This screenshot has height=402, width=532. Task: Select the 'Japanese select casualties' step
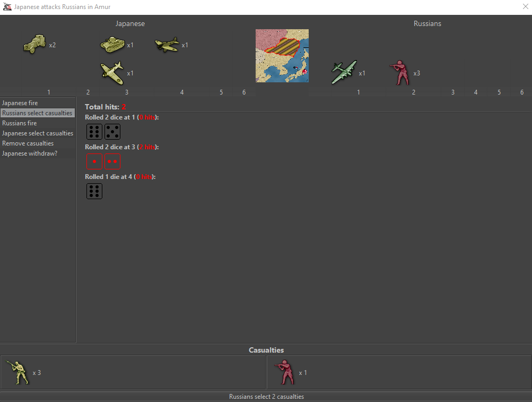tap(38, 133)
